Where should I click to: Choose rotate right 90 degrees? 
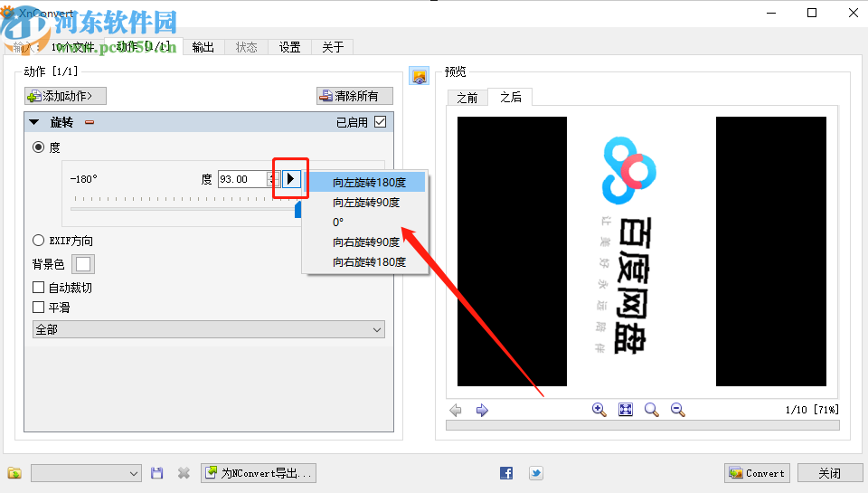click(x=366, y=242)
